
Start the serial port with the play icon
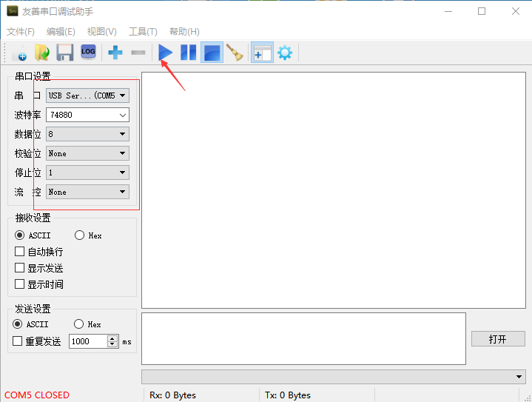166,53
